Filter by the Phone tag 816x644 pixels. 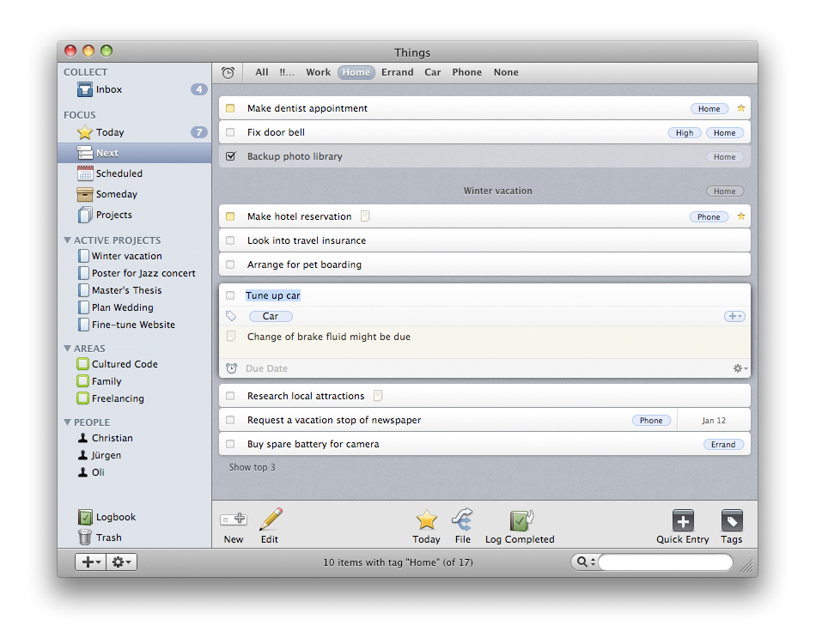(466, 72)
